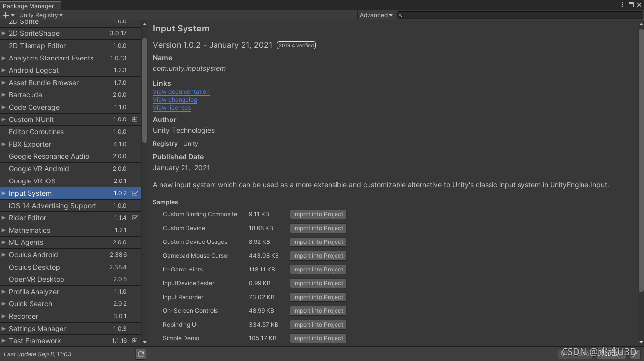The width and height of the screenshot is (644, 361).
Task: Select the OpenVR Desktop package
Action: (x=70, y=279)
